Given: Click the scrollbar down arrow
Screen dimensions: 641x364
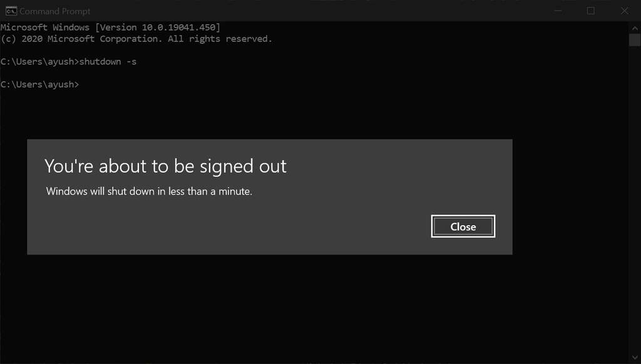Looking at the screenshot, I should [635, 358].
